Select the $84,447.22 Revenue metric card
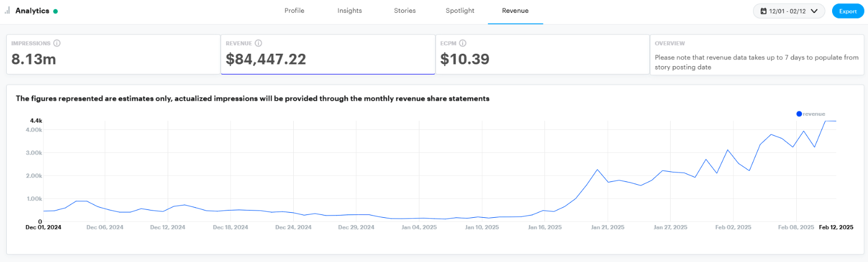Viewport: 868px width, 262px height. 328,54
